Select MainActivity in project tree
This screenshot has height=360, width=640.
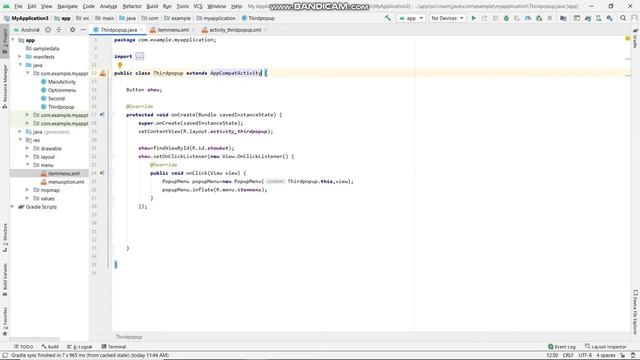pos(58,82)
